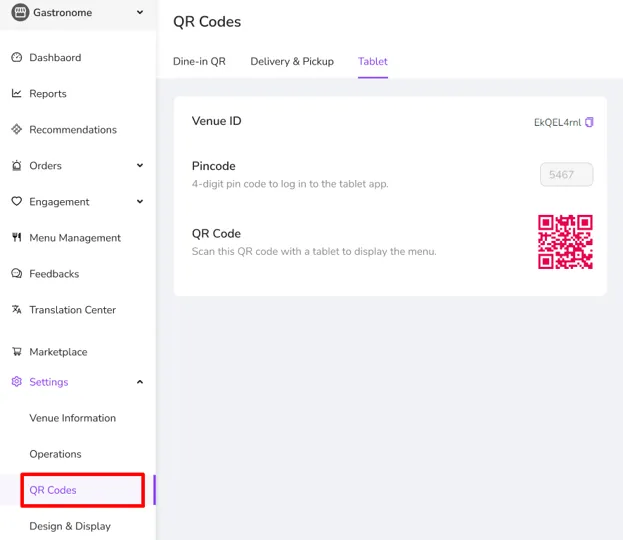The width and height of the screenshot is (623, 540).
Task: Click the Marketplace cart icon
Action: (x=17, y=351)
